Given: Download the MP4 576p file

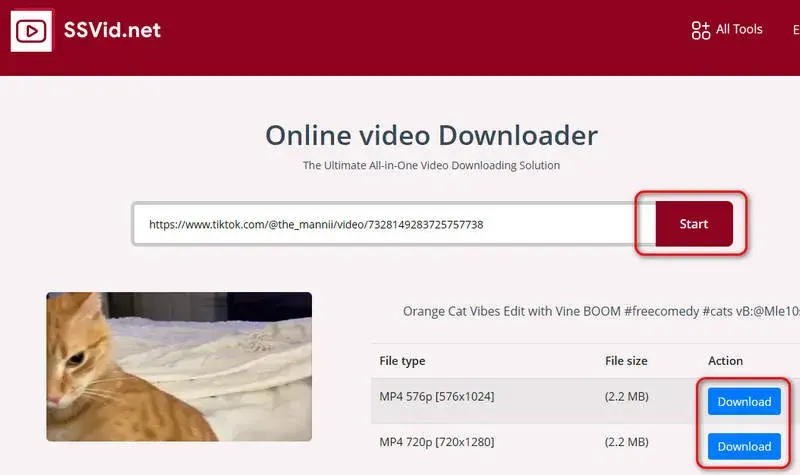Looking at the screenshot, I should click(744, 402).
